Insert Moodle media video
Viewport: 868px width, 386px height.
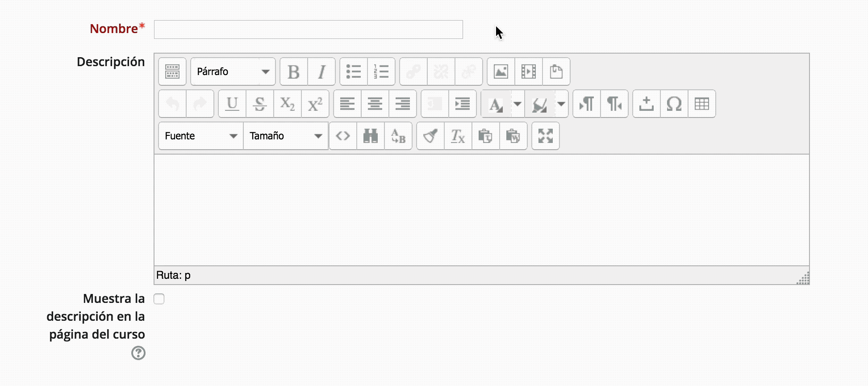tap(528, 71)
